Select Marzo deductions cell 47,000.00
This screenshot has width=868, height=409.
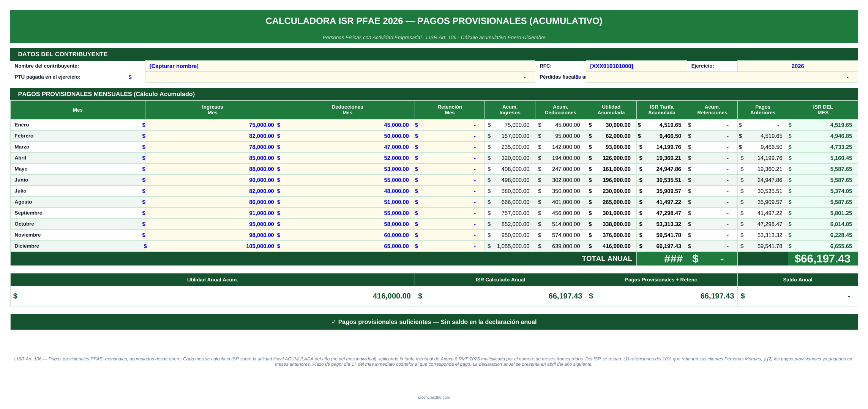[347, 147]
